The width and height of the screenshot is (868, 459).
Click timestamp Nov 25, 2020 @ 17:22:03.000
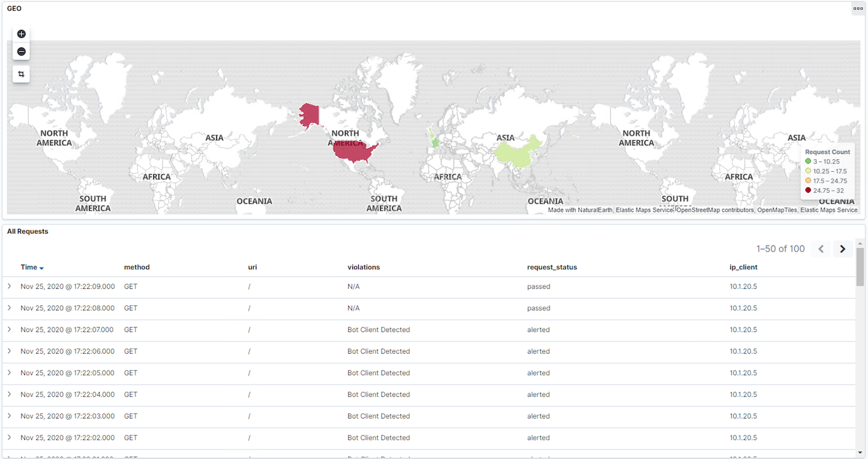click(x=68, y=416)
